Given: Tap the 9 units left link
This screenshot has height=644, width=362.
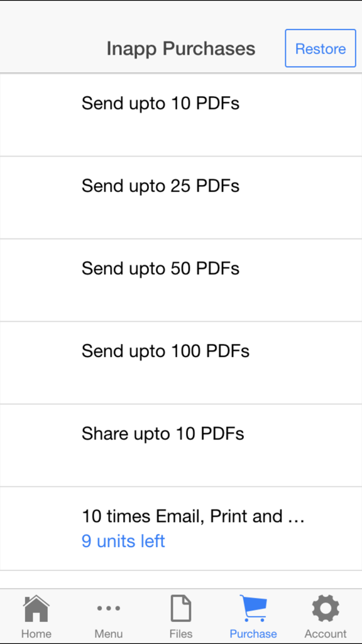Looking at the screenshot, I should pyautogui.click(x=123, y=541).
